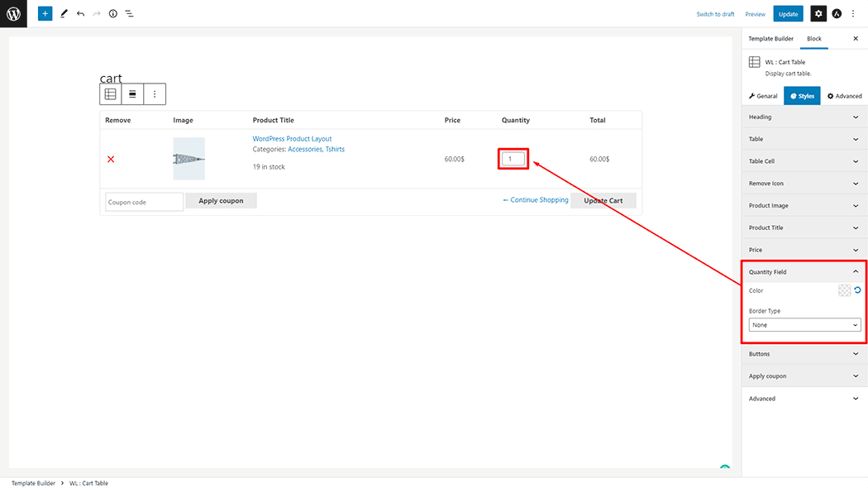The height and width of the screenshot is (488, 868).
Task: Open the block inserter plus button
Action: tap(45, 14)
